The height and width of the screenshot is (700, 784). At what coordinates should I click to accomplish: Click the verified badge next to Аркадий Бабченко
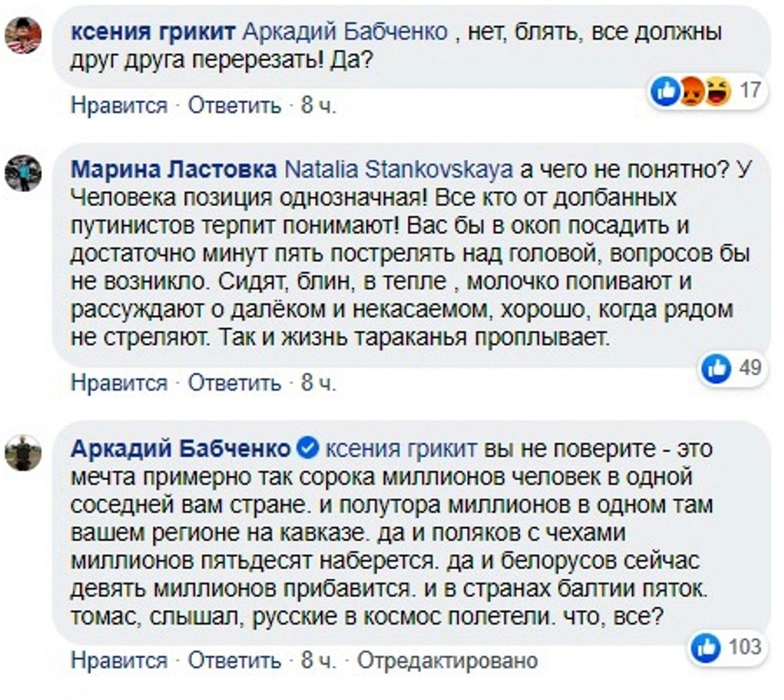308,448
